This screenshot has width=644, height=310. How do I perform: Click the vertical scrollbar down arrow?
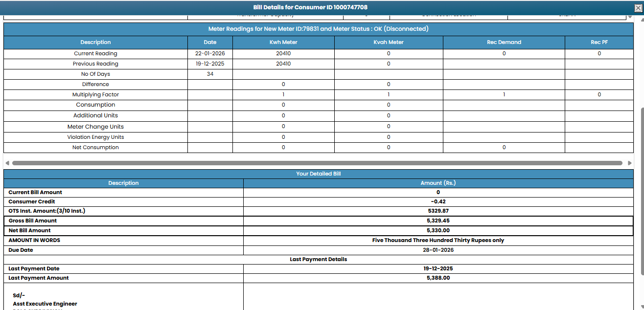click(x=642, y=307)
